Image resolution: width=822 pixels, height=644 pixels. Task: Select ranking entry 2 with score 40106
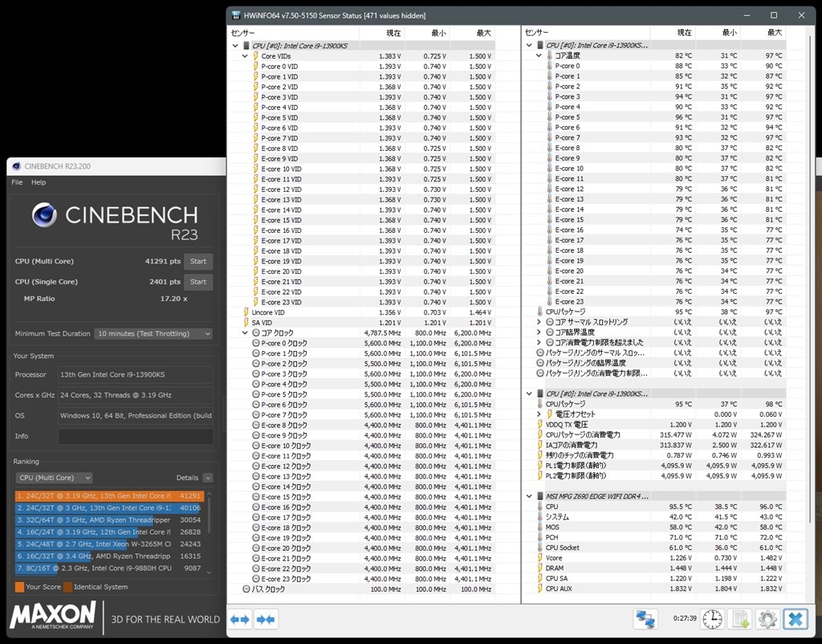click(109, 507)
